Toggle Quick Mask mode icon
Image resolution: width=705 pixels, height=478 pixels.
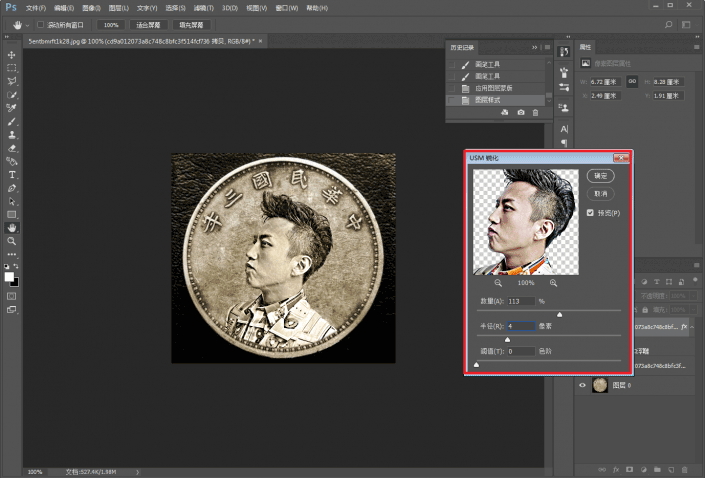[x=12, y=296]
